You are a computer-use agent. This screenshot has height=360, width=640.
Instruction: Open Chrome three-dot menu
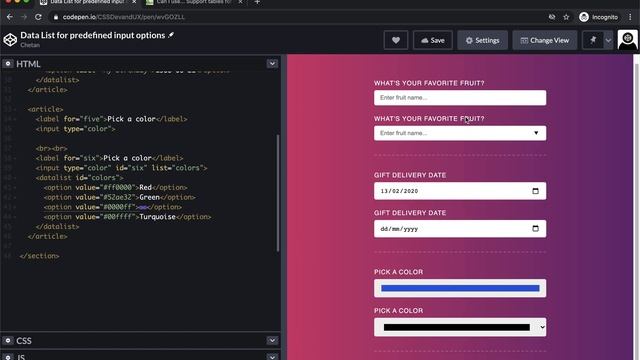pos(630,17)
